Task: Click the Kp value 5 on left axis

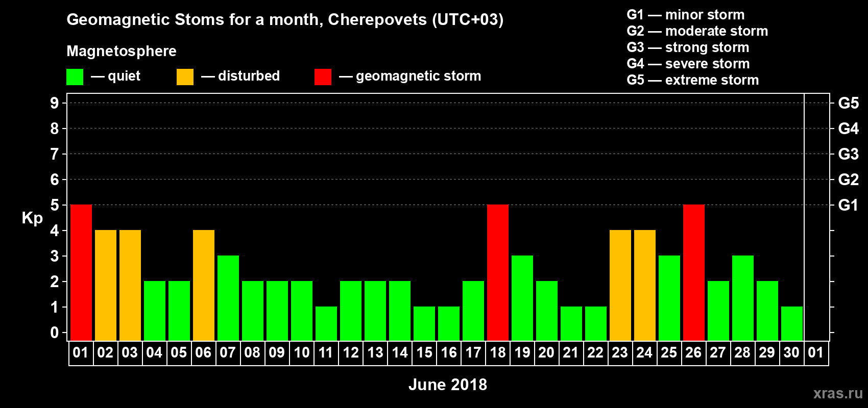Action: [x=55, y=205]
